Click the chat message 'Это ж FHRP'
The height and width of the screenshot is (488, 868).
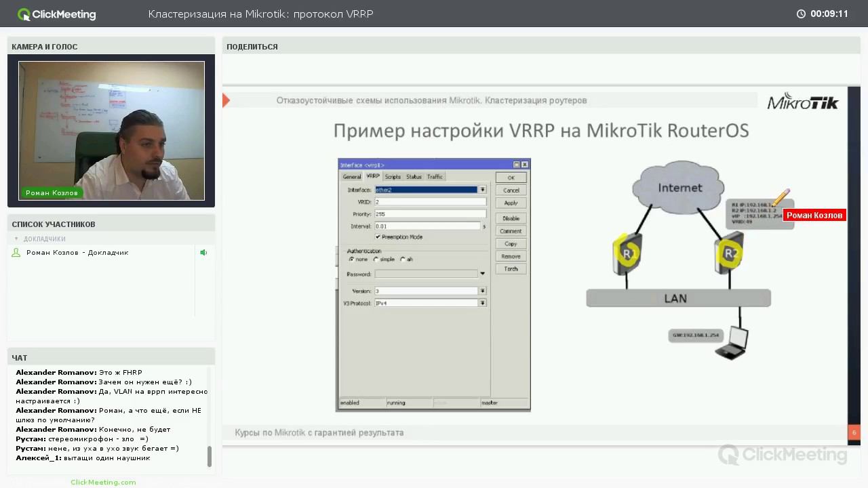[x=121, y=373]
